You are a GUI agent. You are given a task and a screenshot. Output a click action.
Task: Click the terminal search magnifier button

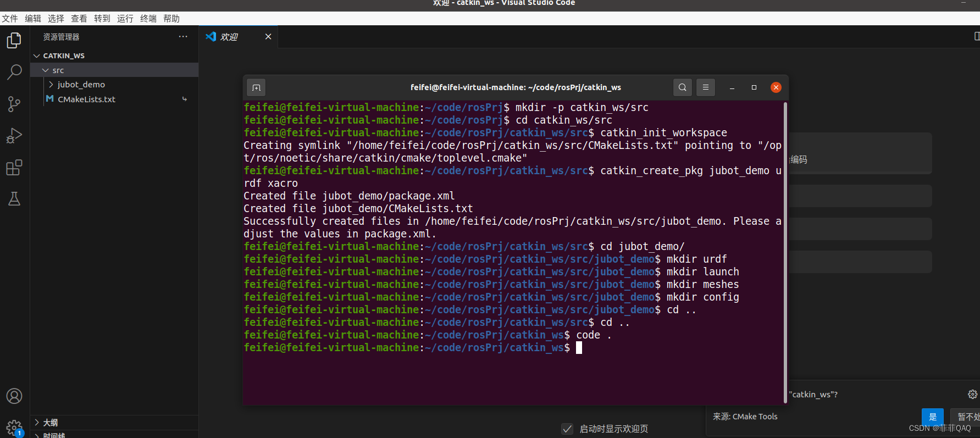pos(683,87)
